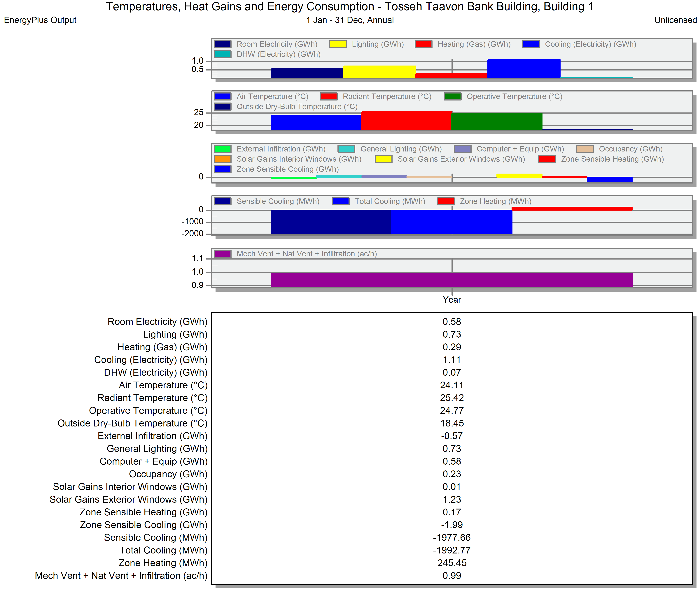This screenshot has width=700, height=589.
Task: Select the yellow Lighting energy bar
Action: [x=380, y=72]
